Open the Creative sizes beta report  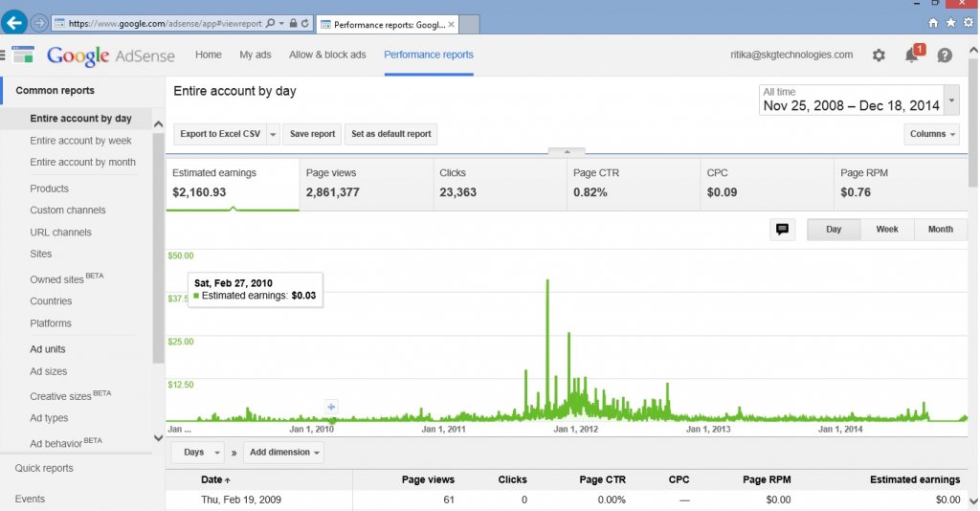click(x=70, y=395)
